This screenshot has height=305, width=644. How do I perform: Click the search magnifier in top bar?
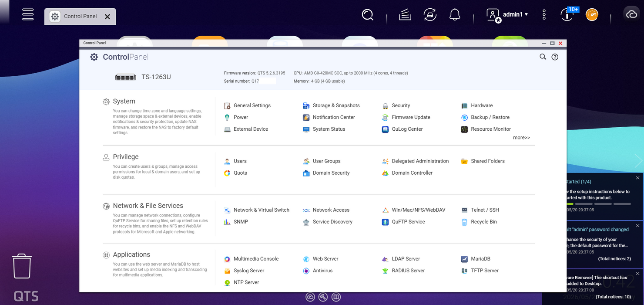point(368,15)
